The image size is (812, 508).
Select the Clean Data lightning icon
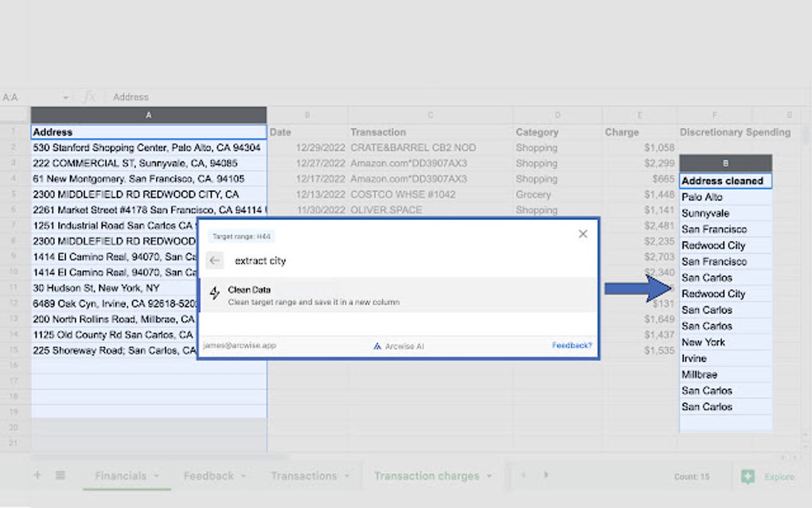tap(215, 292)
